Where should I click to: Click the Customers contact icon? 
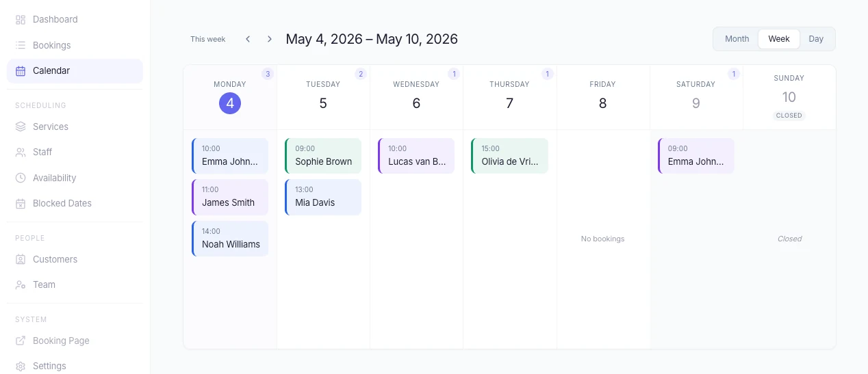pyautogui.click(x=21, y=259)
